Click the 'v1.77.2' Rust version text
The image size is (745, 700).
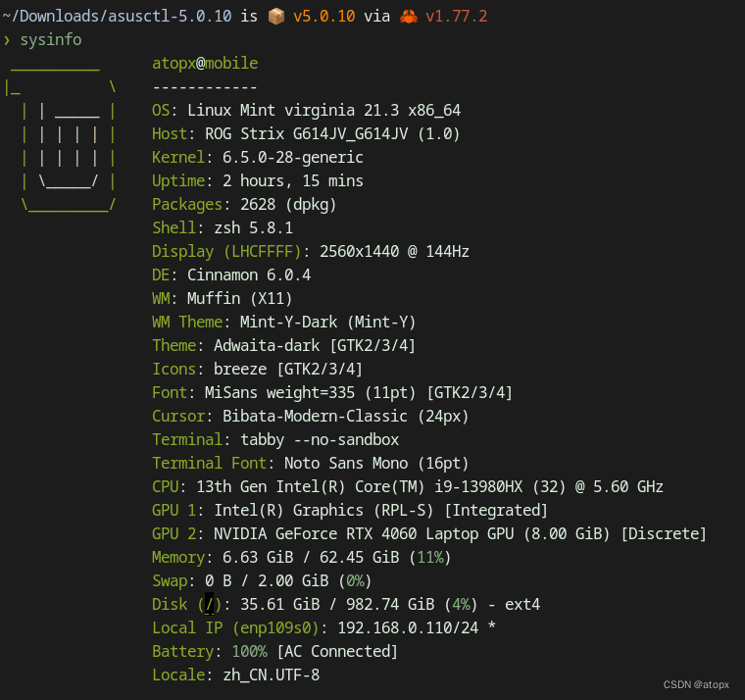pyautogui.click(x=457, y=17)
